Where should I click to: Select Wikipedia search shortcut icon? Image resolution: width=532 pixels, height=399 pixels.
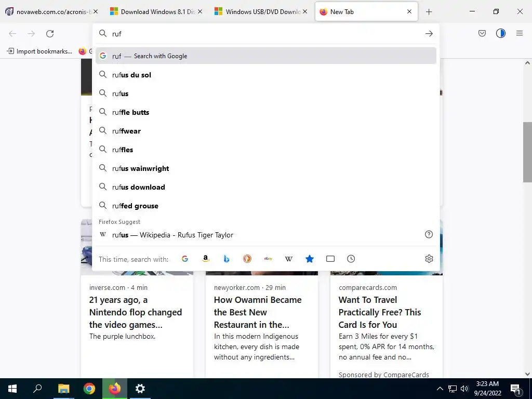(289, 259)
